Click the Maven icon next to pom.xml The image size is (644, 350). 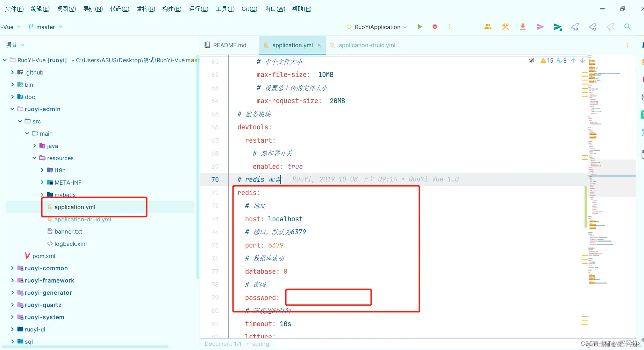point(28,256)
